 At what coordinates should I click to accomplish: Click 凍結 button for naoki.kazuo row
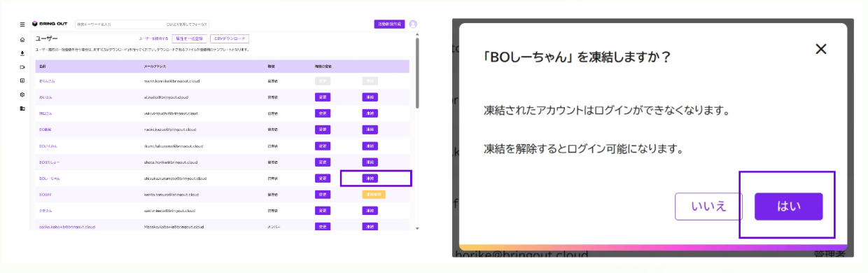(x=370, y=129)
